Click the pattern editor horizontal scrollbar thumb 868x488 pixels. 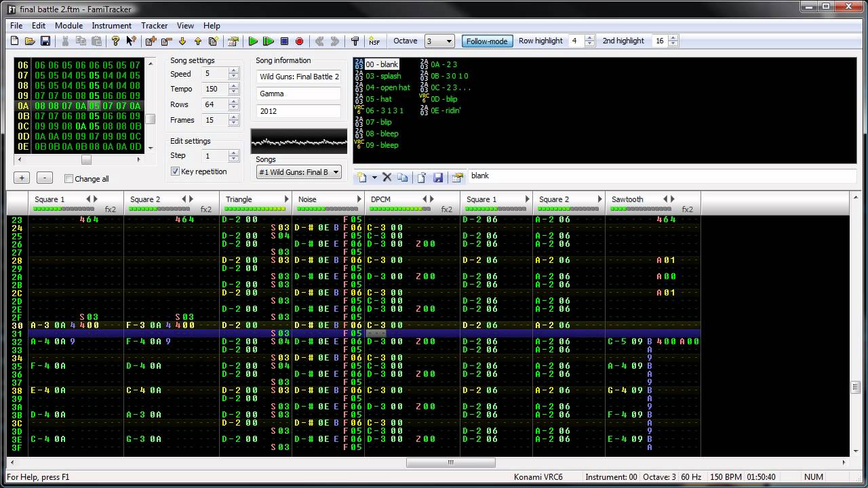[450, 463]
